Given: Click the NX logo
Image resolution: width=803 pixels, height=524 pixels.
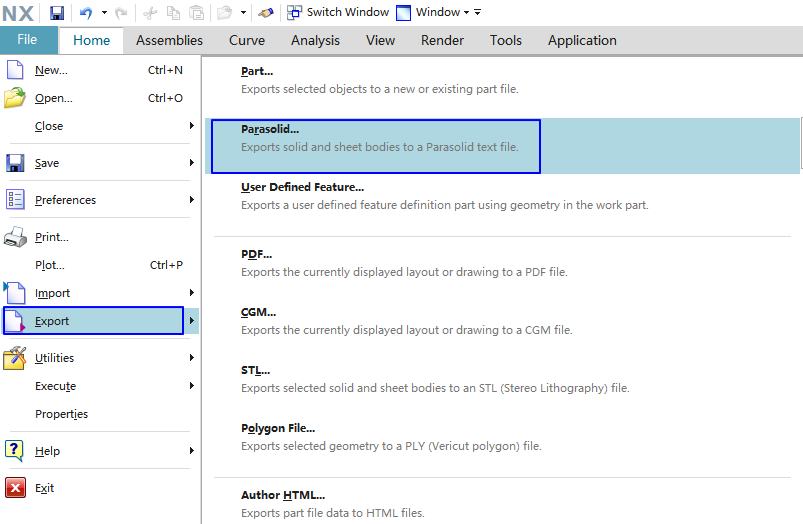Looking at the screenshot, I should pyautogui.click(x=18, y=13).
